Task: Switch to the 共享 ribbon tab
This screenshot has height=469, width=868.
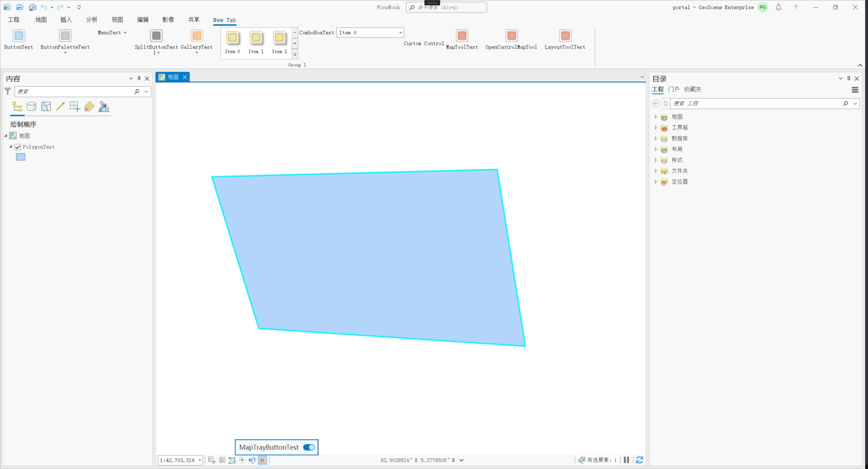Action: pyautogui.click(x=194, y=20)
